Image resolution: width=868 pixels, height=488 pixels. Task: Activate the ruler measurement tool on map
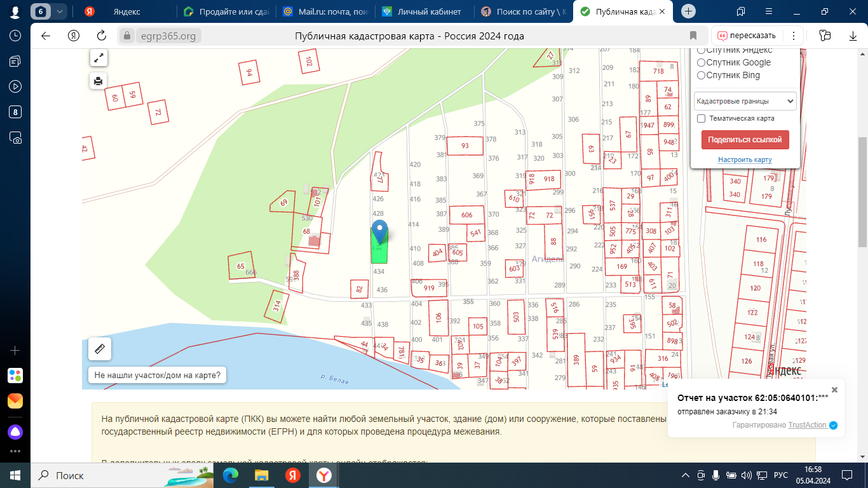pos(100,349)
